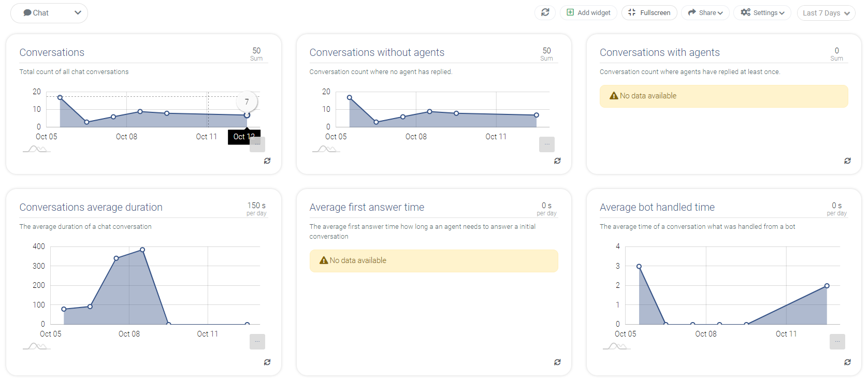The width and height of the screenshot is (868, 379).
Task: Refresh the Average bot handled time widget
Action: (x=847, y=362)
